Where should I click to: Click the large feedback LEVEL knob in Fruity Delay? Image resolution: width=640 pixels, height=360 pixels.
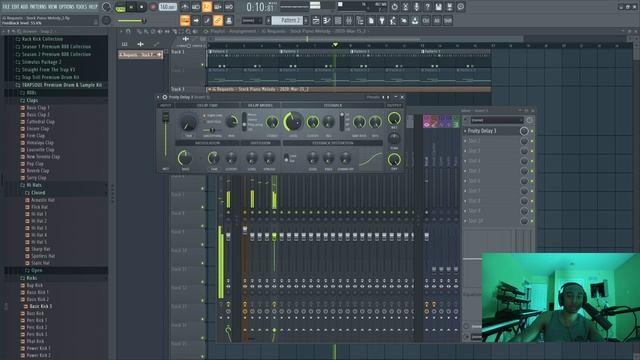point(293,121)
